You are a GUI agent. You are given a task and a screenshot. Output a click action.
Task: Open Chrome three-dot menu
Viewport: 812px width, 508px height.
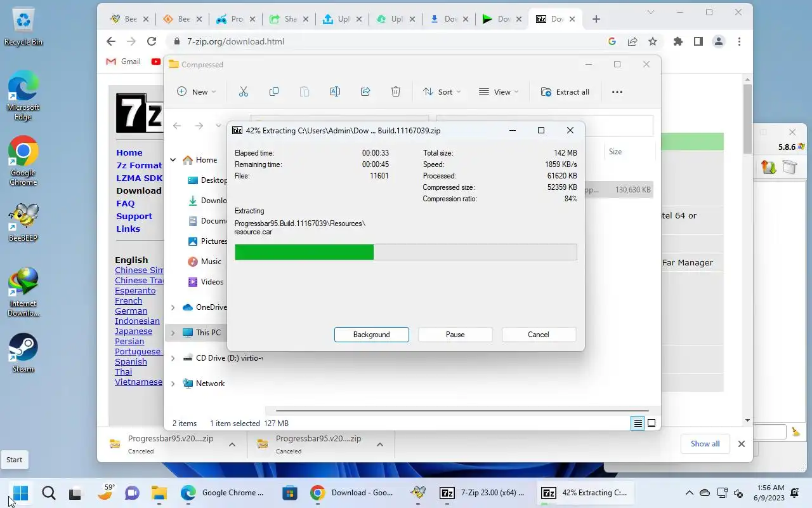[739, 41]
